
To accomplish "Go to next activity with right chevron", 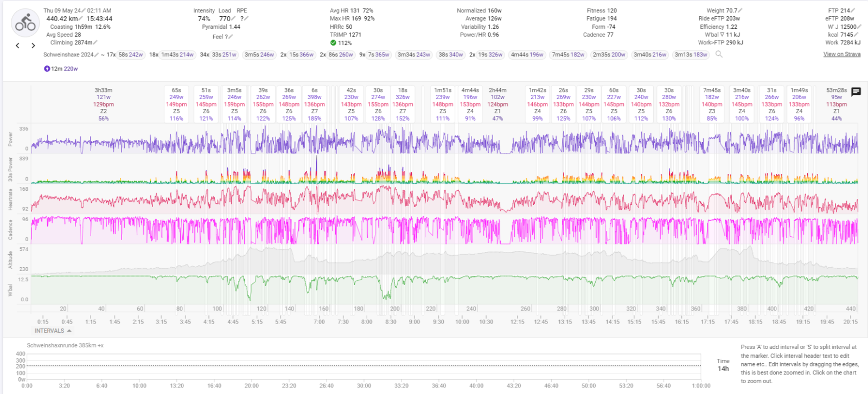I will coord(33,46).
